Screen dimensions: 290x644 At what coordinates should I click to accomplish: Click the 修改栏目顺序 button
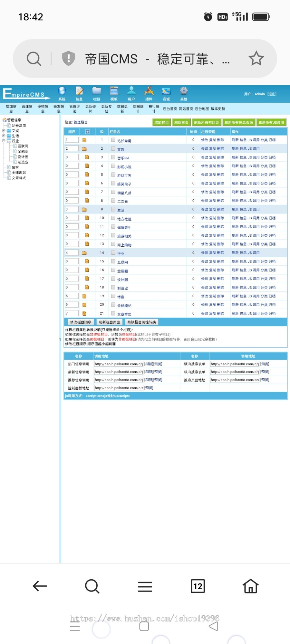[81, 322]
